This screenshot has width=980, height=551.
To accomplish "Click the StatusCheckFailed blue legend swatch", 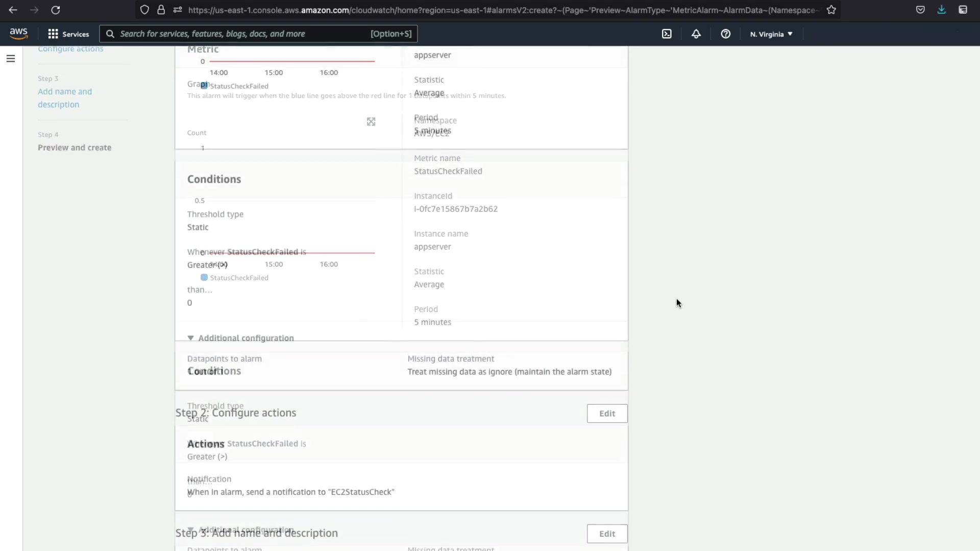I will coord(204,278).
